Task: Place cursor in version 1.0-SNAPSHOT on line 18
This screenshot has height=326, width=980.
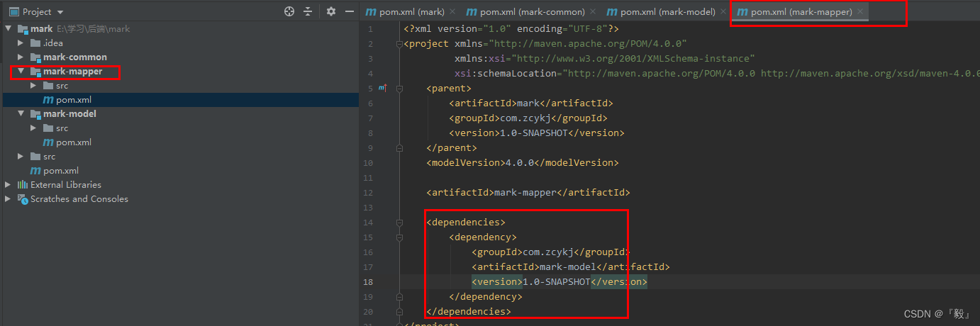Action: (557, 281)
